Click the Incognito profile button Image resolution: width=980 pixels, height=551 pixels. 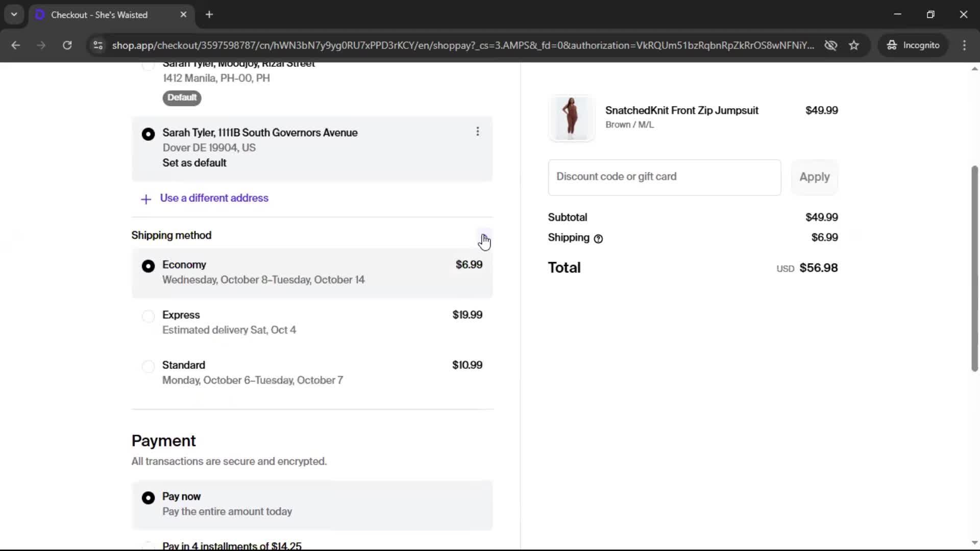913,45
